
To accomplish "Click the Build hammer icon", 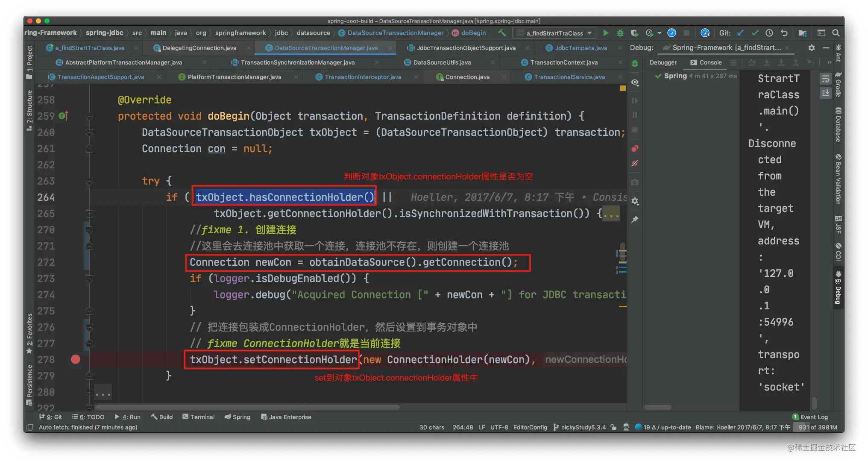I will [502, 33].
